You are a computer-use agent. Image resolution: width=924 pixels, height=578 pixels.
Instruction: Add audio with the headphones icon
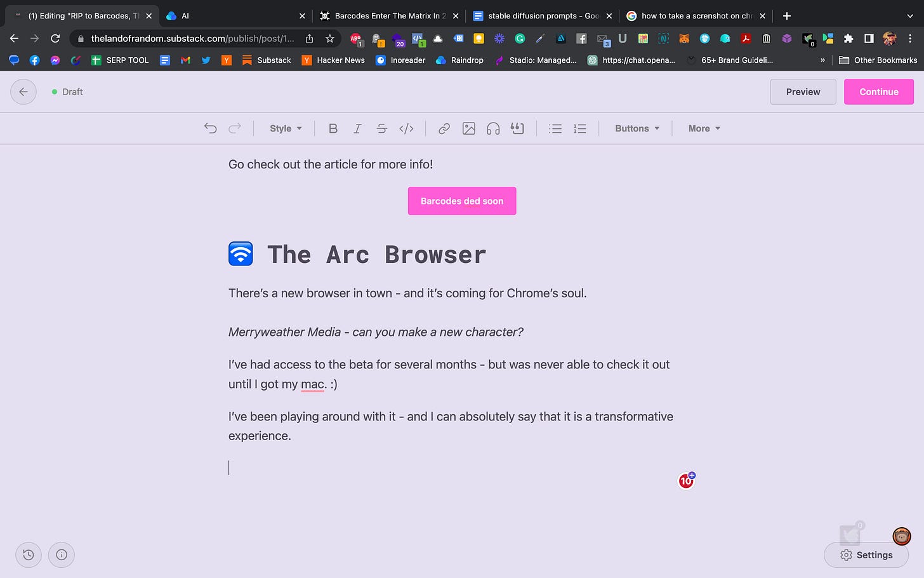tap(493, 128)
